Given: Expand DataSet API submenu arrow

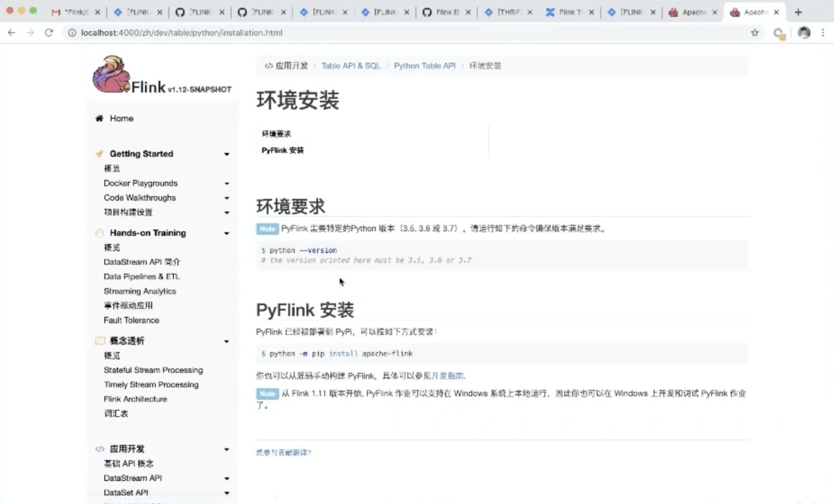Looking at the screenshot, I should click(x=226, y=493).
